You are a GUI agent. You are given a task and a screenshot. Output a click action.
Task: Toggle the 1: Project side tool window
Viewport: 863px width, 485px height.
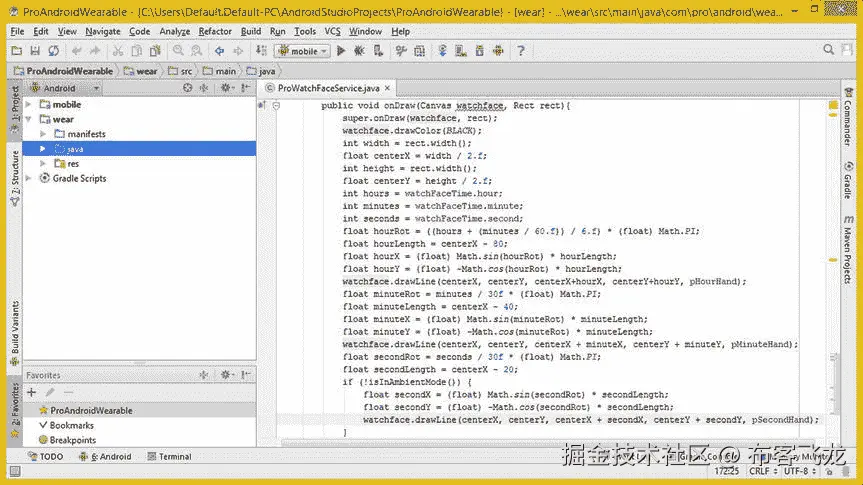(15, 109)
